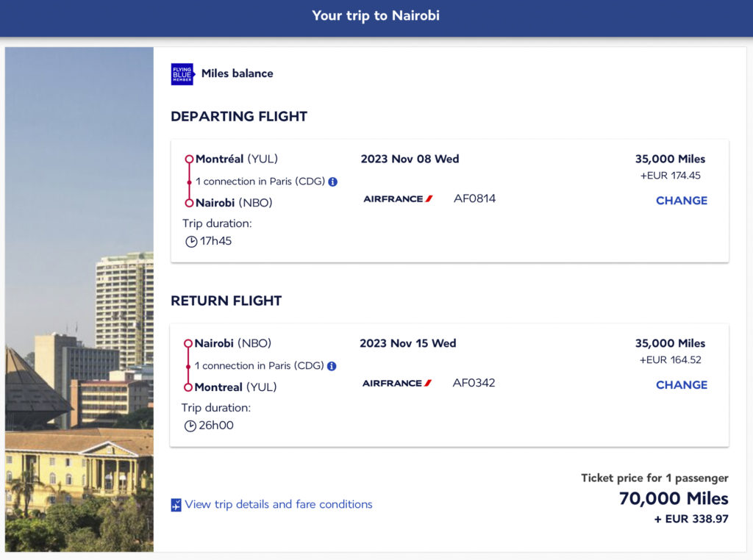
Task: Select flight number AF0814
Action: (474, 198)
